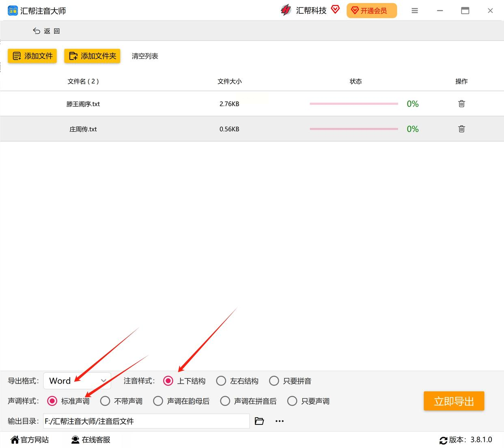Click the 汇帮科技 lightning logo icon
The height and width of the screenshot is (448, 504).
click(x=286, y=10)
